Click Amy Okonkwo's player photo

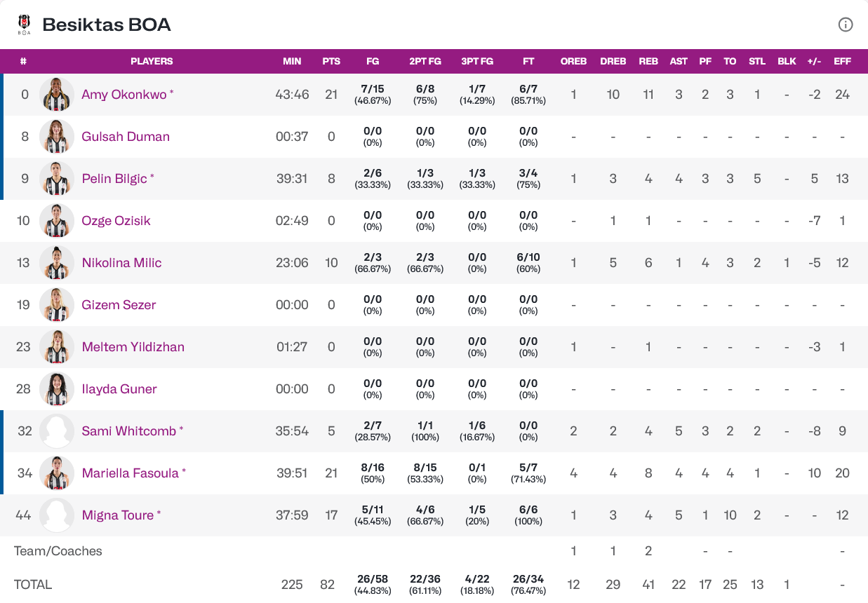point(57,95)
